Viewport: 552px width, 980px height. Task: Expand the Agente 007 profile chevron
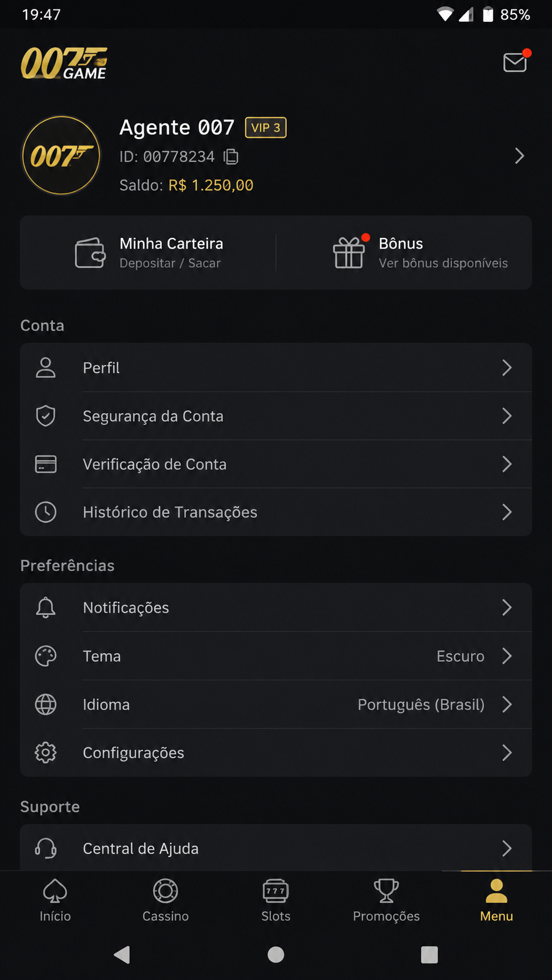click(x=519, y=156)
